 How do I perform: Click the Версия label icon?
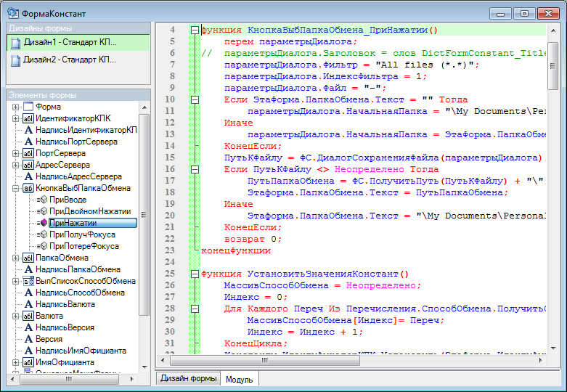pos(28,339)
